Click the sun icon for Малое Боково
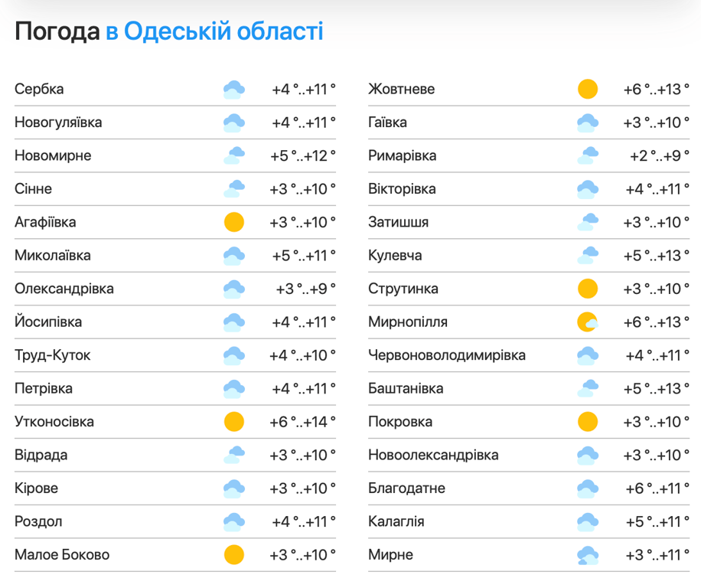Screen dimensions: 701x588 click(x=233, y=555)
